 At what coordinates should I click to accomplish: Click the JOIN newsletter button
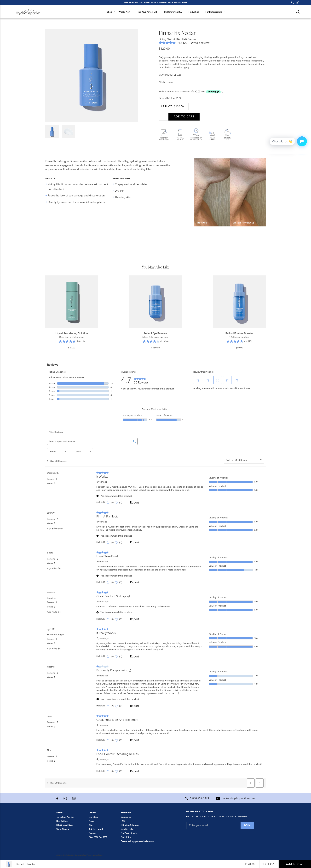click(x=247, y=825)
